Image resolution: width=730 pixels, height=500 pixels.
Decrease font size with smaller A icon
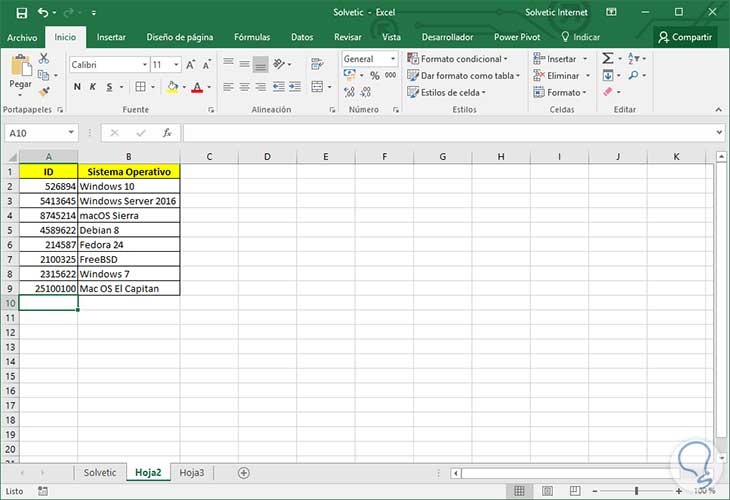207,65
